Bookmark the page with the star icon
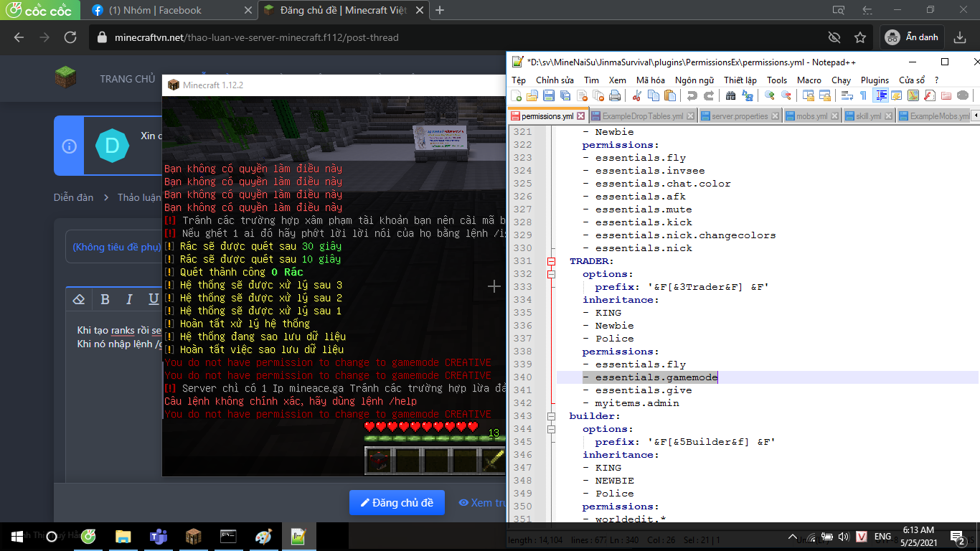Viewport: 980px width, 551px height. click(x=860, y=37)
